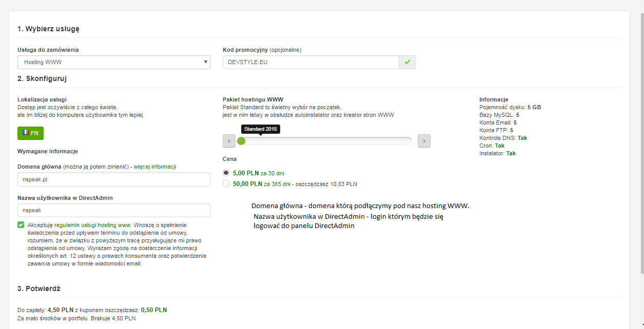644x329 pixels.
Task: Select the 5,00 PLN for 30 days option
Action: pyautogui.click(x=226, y=173)
